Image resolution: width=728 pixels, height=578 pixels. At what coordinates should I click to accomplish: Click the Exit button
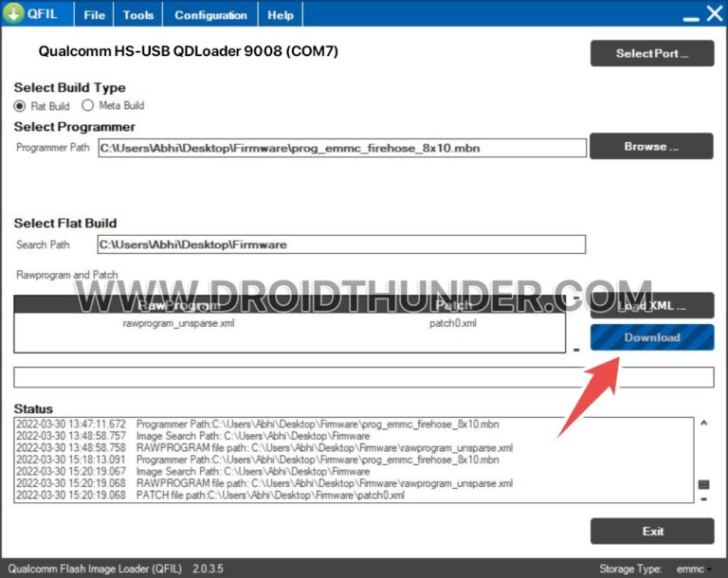[x=652, y=532]
